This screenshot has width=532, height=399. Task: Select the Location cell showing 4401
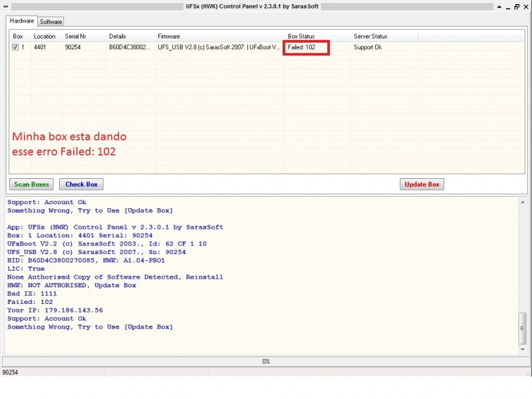[x=40, y=47]
